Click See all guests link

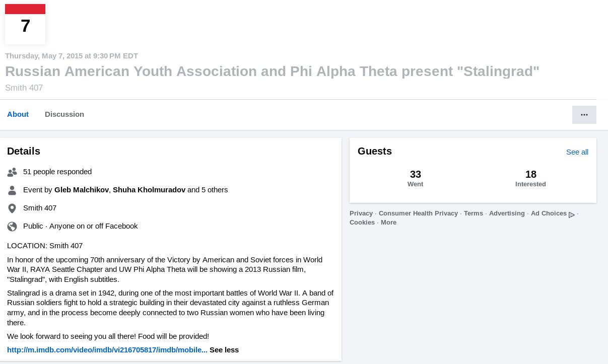pyautogui.click(x=577, y=152)
